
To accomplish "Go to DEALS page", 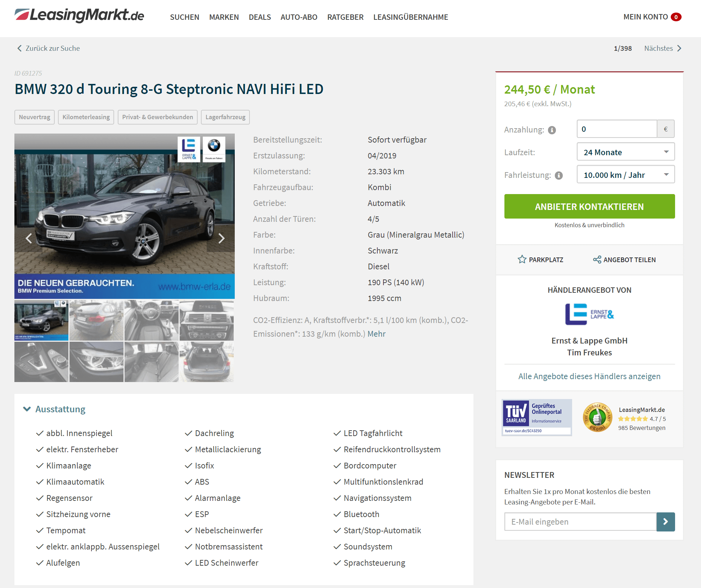I will pos(260,17).
